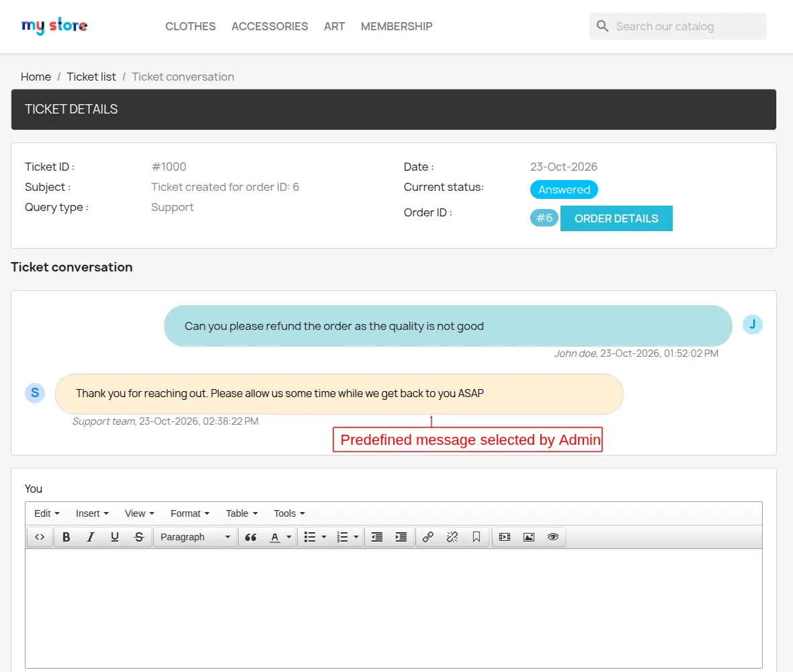Click the support team's reply bubble
Viewport: 793px width, 672px height.
(x=339, y=394)
